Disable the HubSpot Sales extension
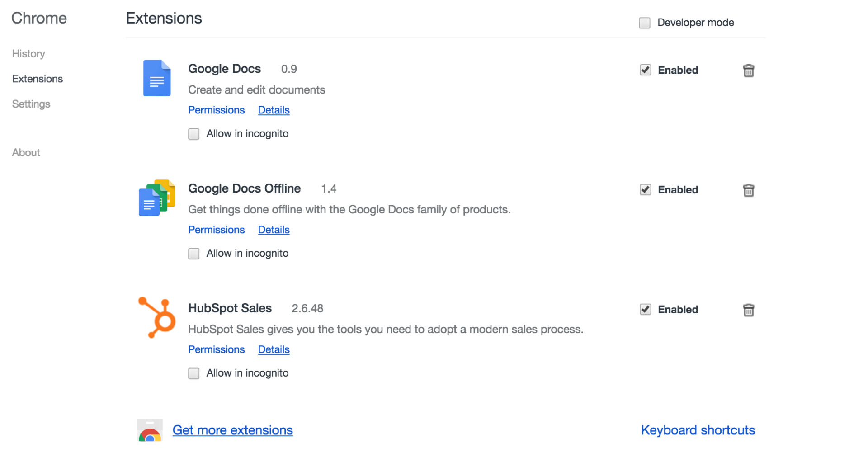Viewport: 868px width, 471px height. coord(645,310)
